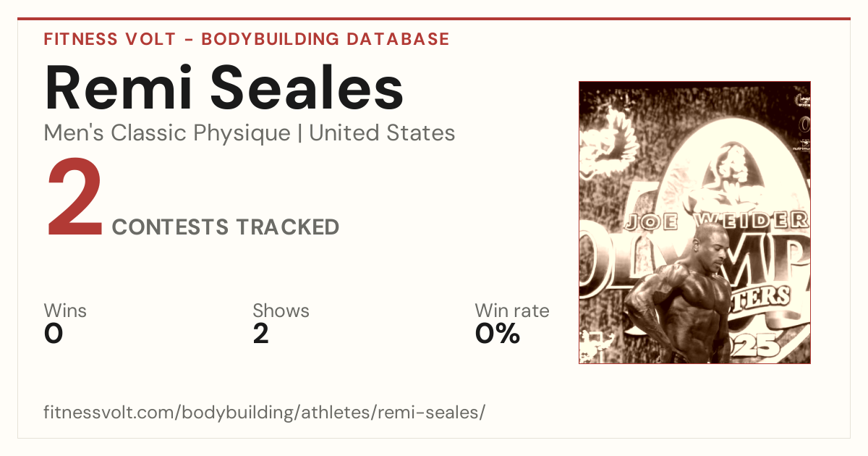The image size is (868, 456).
Task: Open the athlete photo thumbnail
Action: (x=694, y=222)
